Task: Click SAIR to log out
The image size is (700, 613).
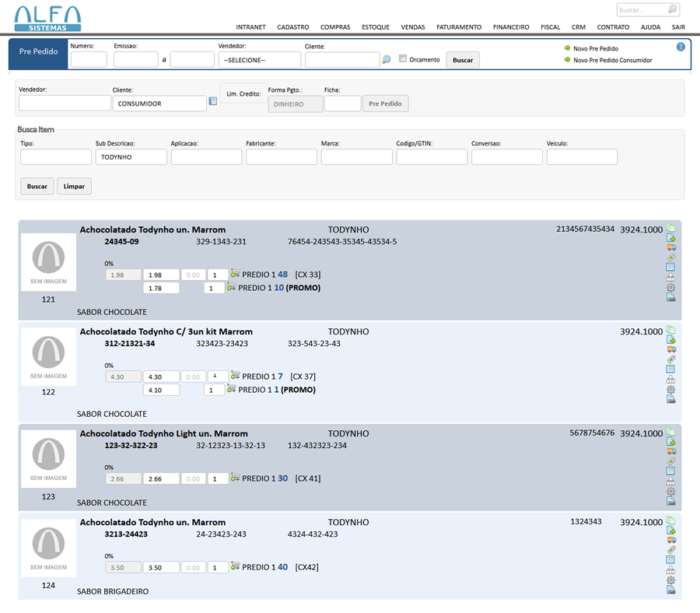Action: pos(678,27)
